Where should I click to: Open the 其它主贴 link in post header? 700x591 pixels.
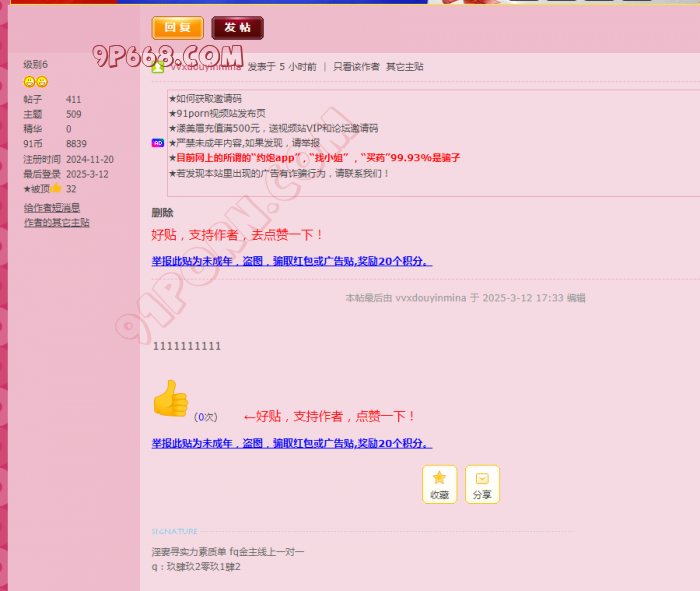(405, 67)
